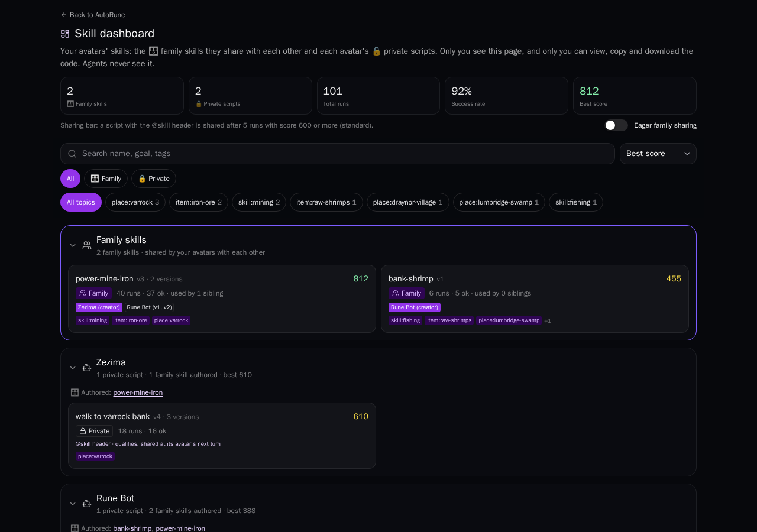The image size is (757, 532).
Task: Click the people icon beside Family skills heading
Action: point(87,245)
